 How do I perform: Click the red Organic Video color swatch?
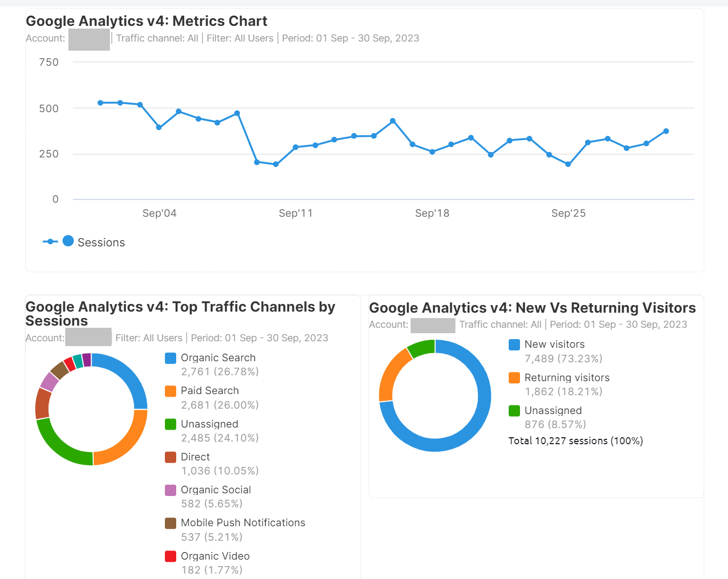(x=170, y=556)
